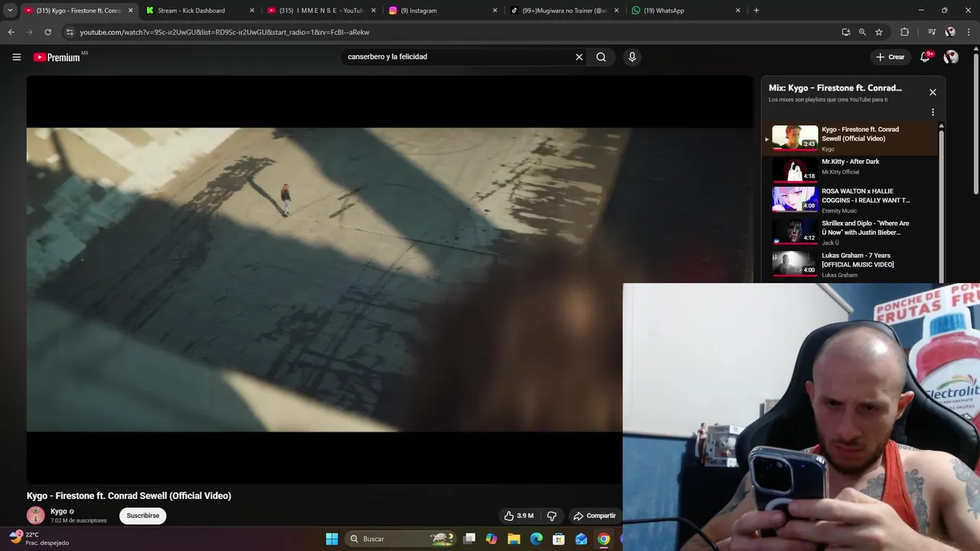Open Microsoft Edge from taskbar

[536, 539]
